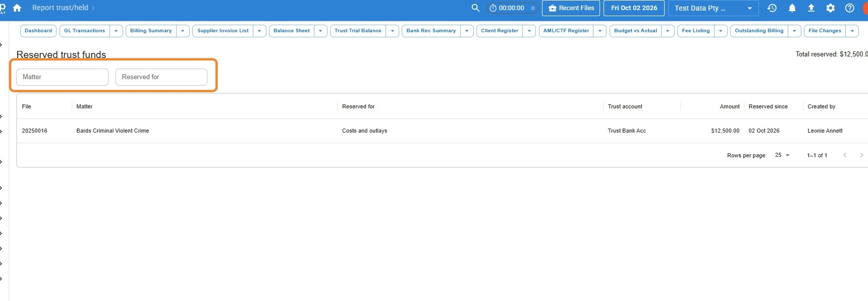Open Billing Summary report
The height and width of the screenshot is (301, 868).
tap(151, 31)
